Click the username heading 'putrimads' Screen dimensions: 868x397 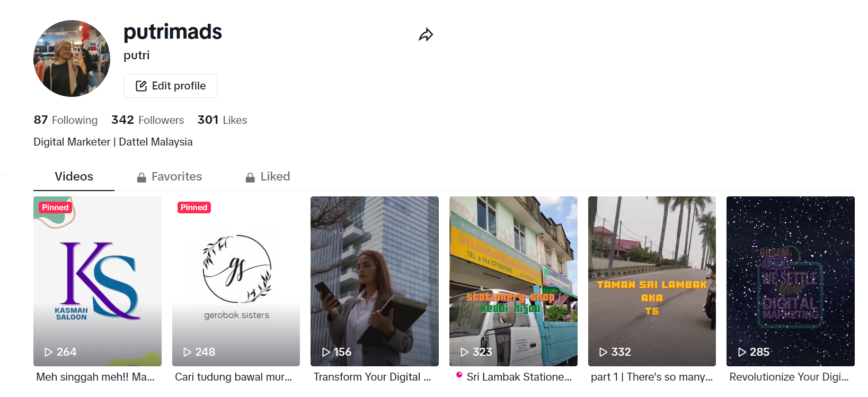point(173,32)
